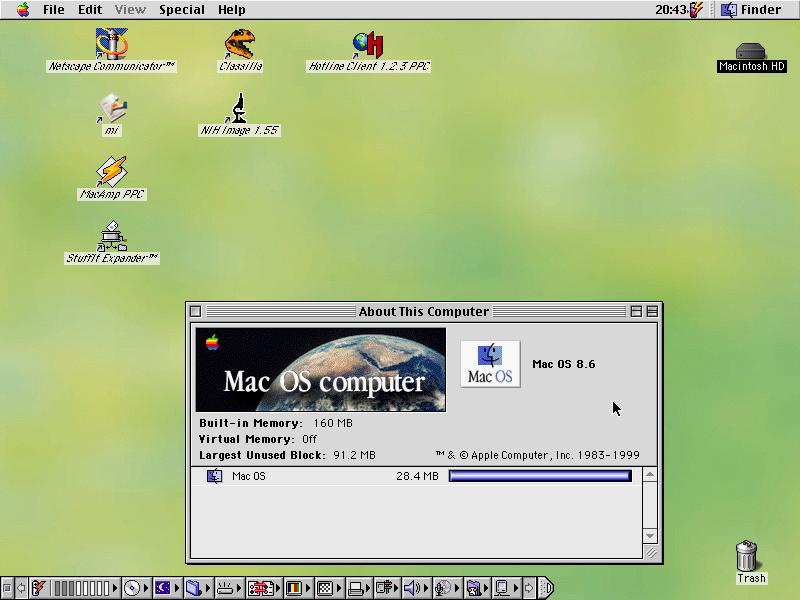Click the Mac OS Finder logo button
The image size is (800, 600).
click(x=490, y=364)
